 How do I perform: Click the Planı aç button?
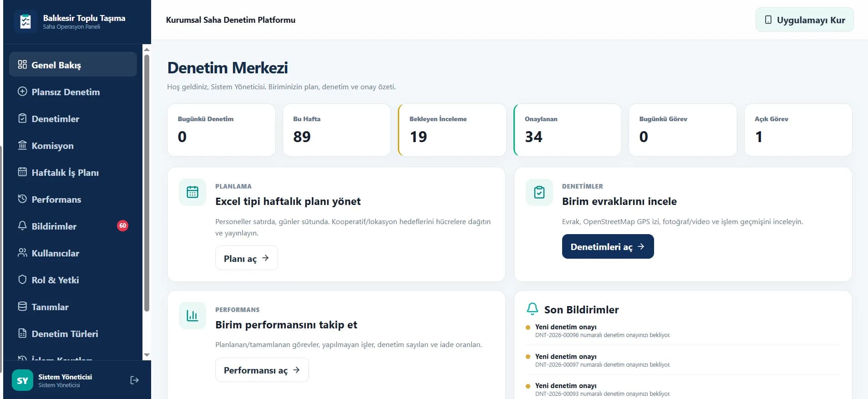(246, 258)
